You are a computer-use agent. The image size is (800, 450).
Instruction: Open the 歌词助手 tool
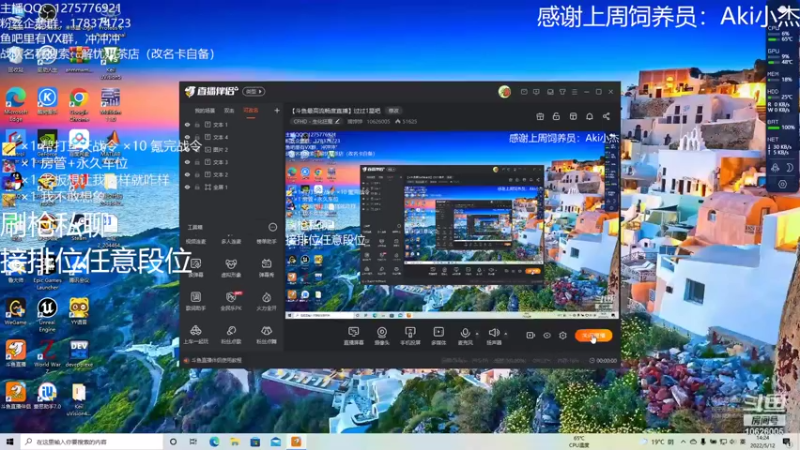click(x=196, y=301)
